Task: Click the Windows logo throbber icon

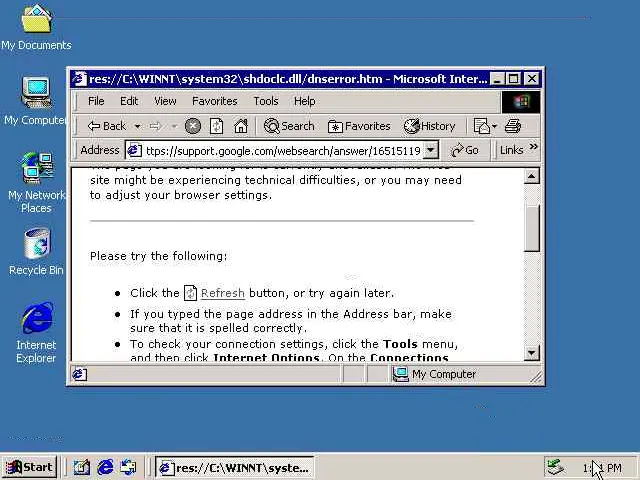Action: coord(521,101)
